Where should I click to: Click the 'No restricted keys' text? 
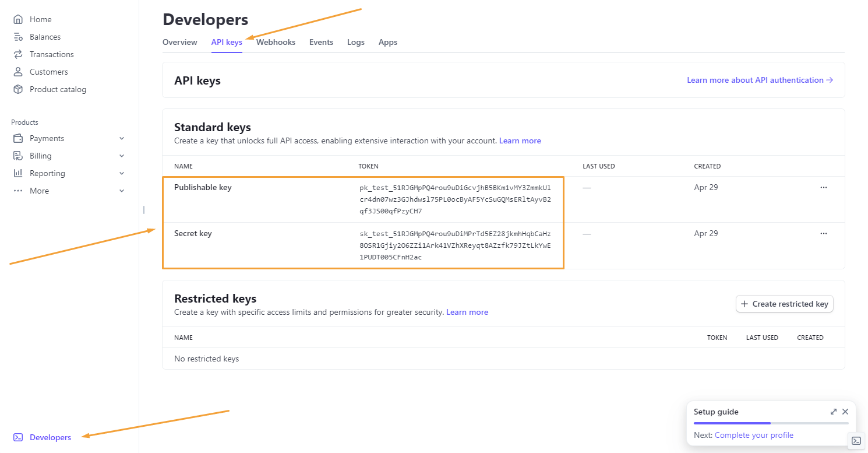pos(206,359)
